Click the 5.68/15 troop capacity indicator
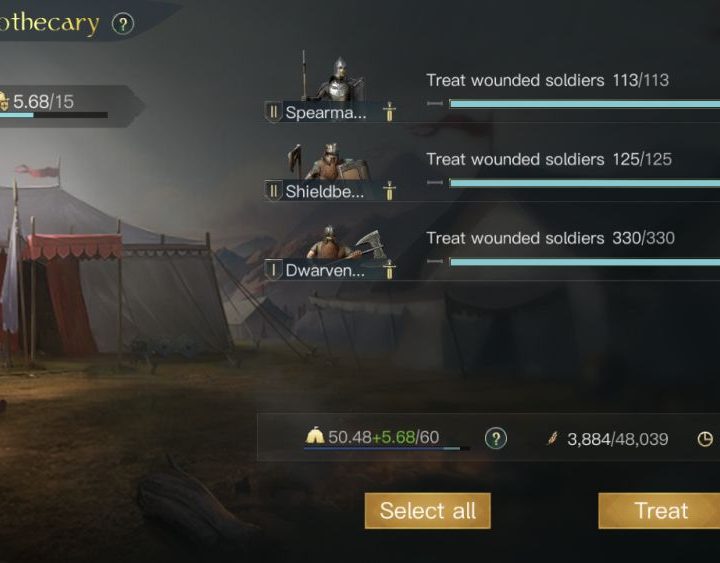 coord(53,105)
